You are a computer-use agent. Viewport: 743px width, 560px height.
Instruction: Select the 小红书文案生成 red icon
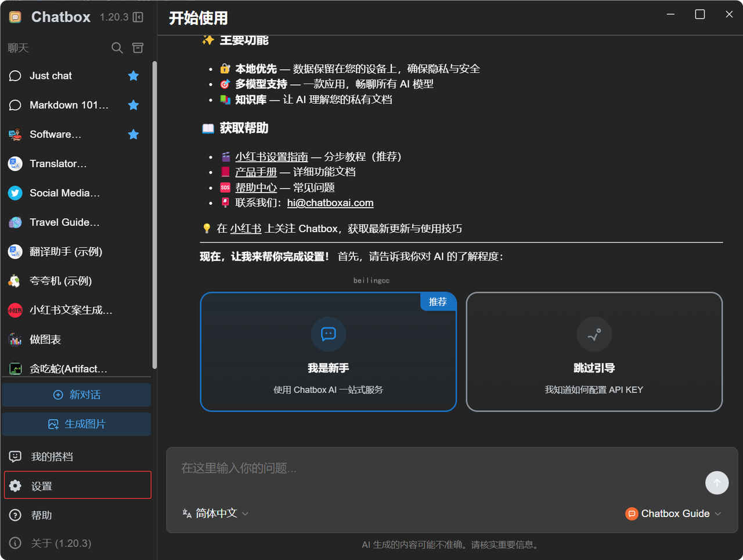click(15, 310)
